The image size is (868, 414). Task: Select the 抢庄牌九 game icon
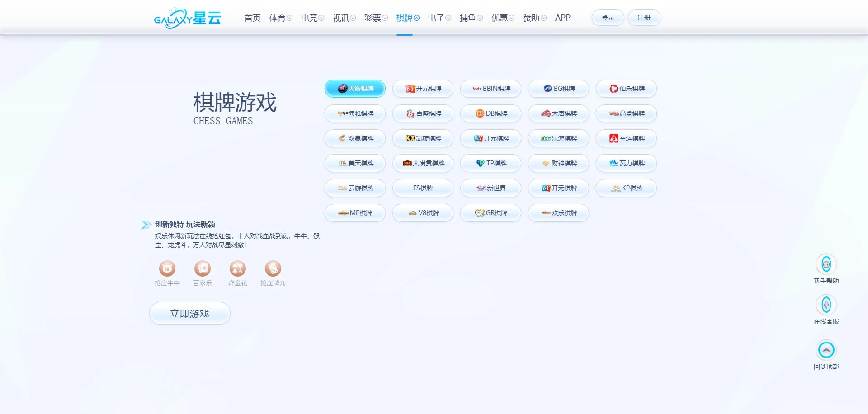[273, 268]
